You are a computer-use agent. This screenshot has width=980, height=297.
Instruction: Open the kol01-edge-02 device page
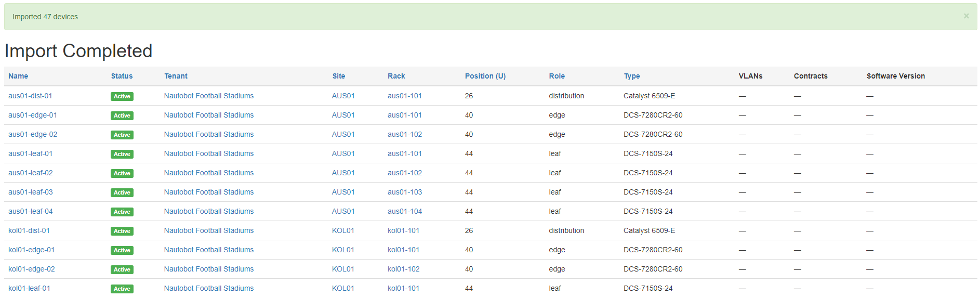coord(31,269)
